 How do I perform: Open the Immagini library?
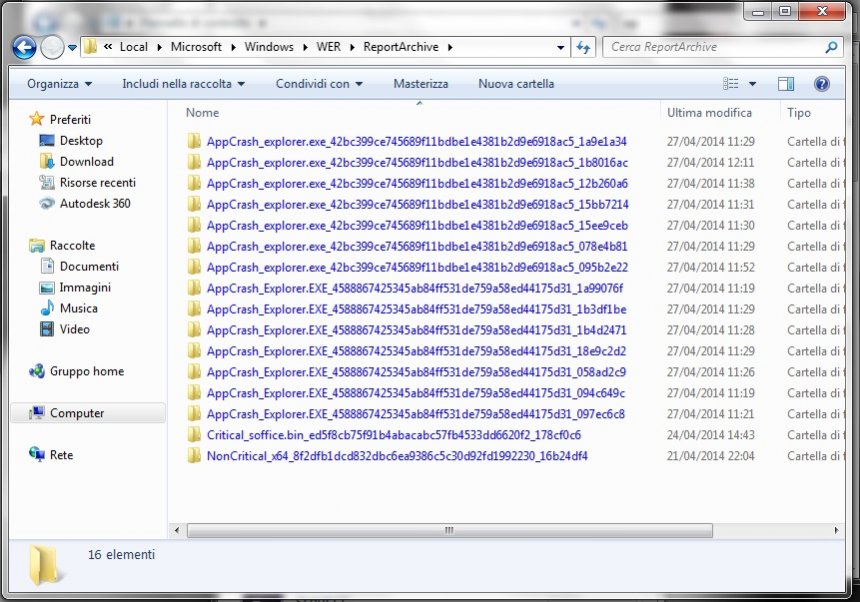coord(85,287)
